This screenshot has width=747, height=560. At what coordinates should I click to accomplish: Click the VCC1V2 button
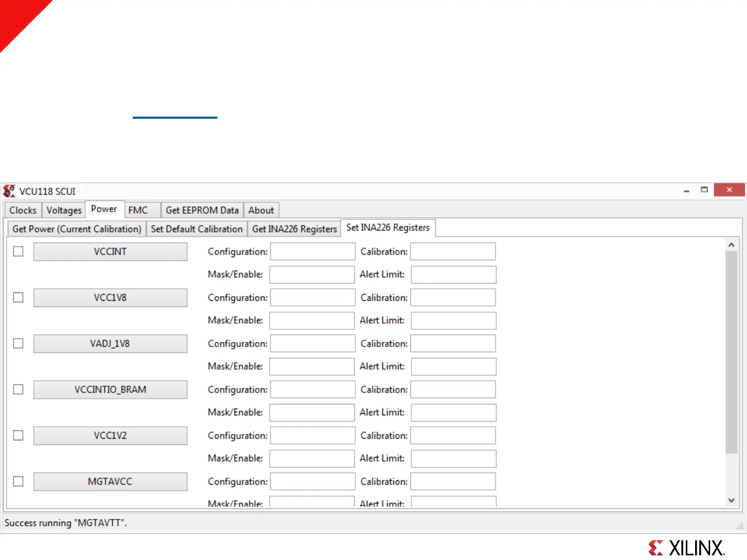pos(110,436)
